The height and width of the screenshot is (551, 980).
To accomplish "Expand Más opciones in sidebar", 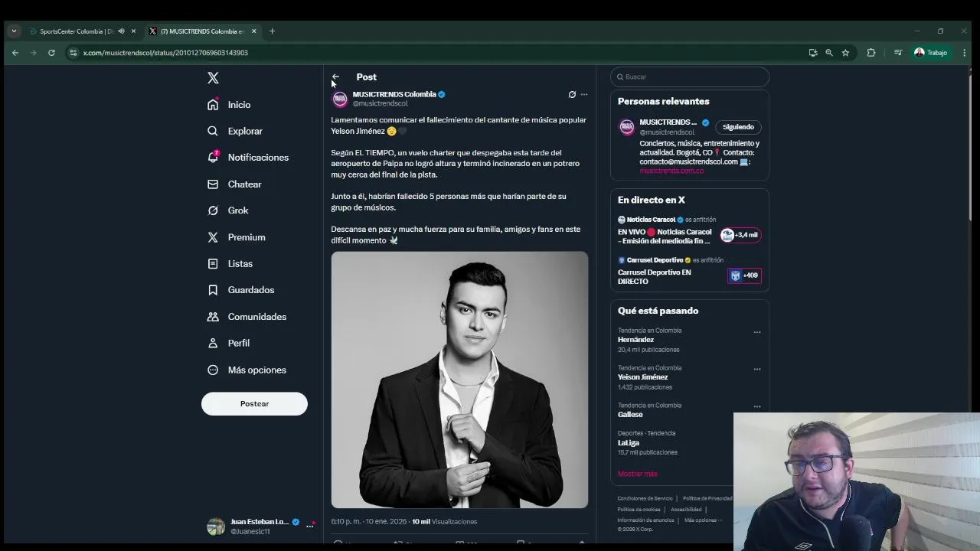I will [x=247, y=370].
